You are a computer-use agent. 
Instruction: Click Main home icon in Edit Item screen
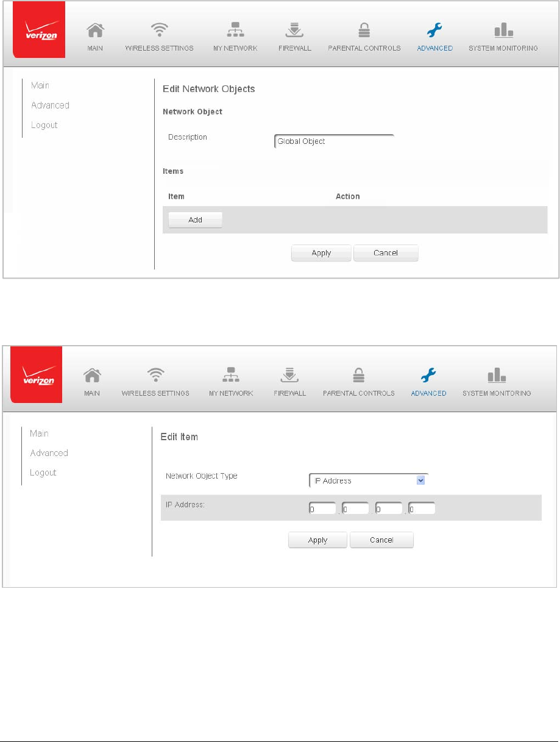[91, 375]
